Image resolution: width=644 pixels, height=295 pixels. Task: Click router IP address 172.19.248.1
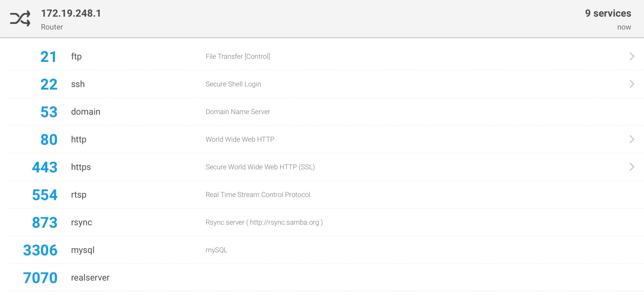[x=71, y=13]
